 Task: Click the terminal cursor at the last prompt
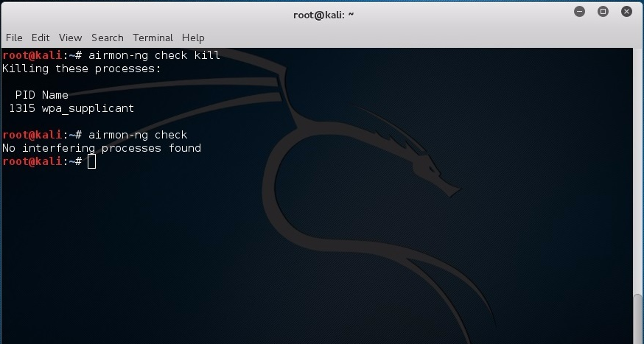coord(91,162)
